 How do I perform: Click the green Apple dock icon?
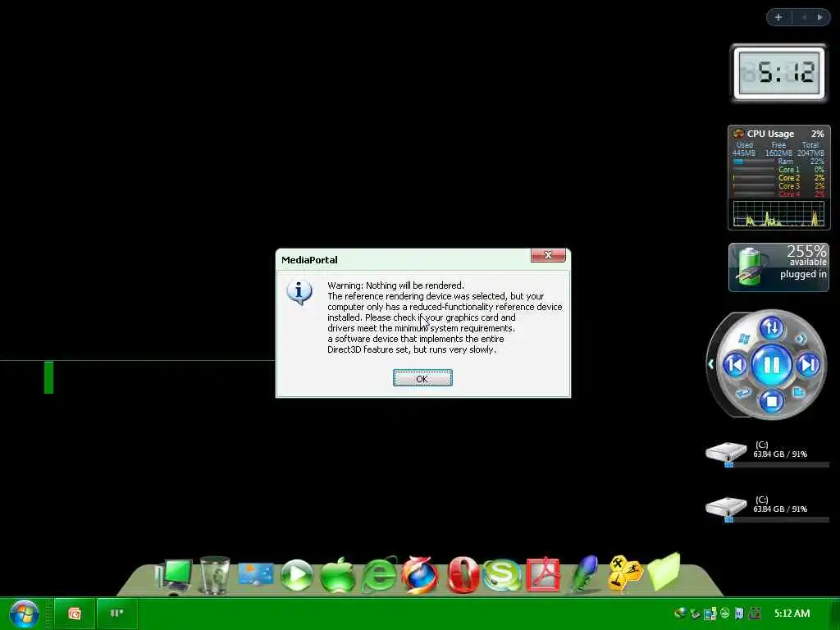tap(337, 575)
